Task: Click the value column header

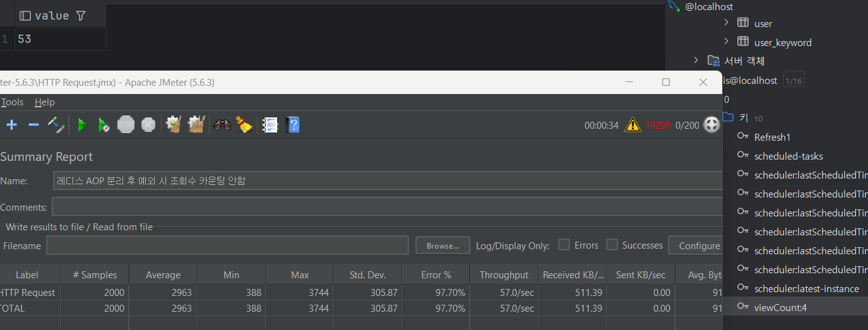Action: [x=61, y=16]
